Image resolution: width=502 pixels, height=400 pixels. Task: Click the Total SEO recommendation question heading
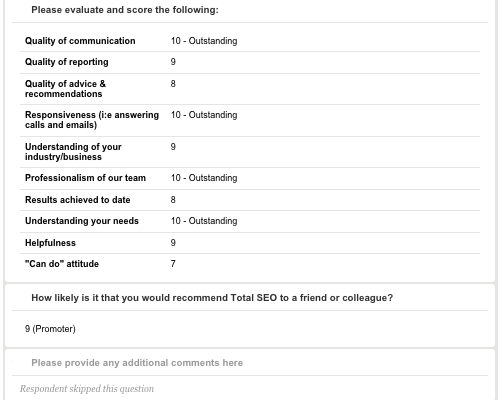[x=212, y=298]
